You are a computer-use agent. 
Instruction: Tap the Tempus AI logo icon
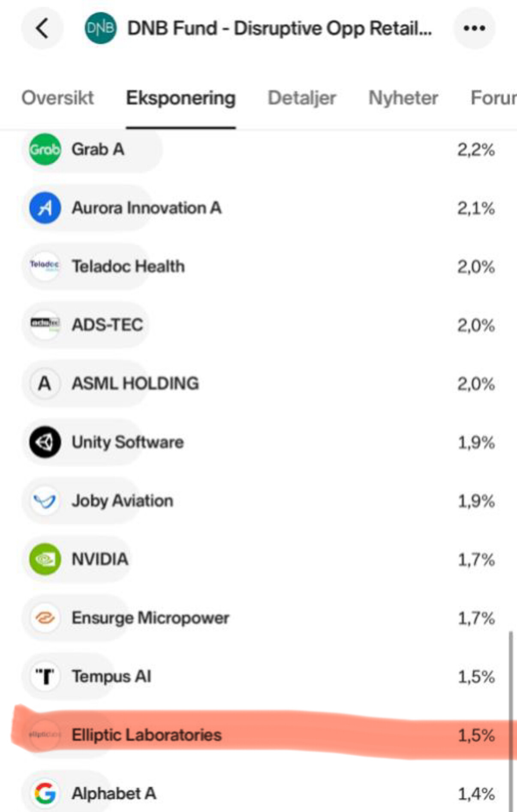[x=45, y=676]
